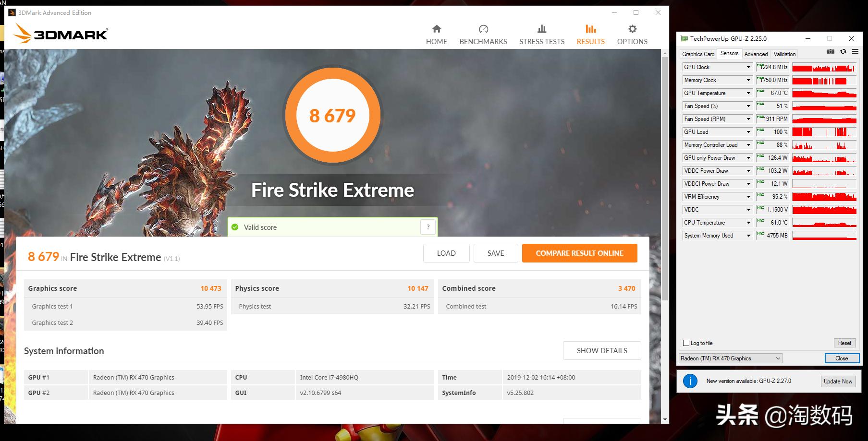The image size is (868, 441).
Task: Click the GPU #1 Radeon RX 470 entry
Action: [x=134, y=377]
